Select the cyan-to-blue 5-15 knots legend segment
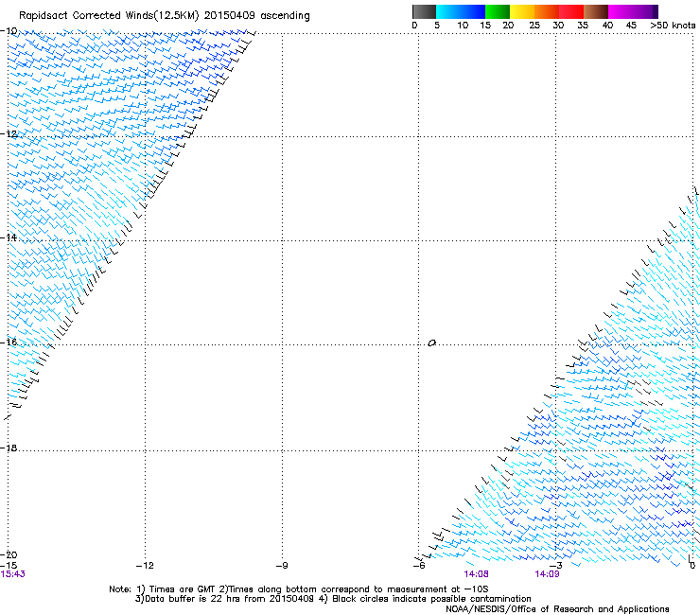The width and height of the screenshot is (700, 615). pos(461,11)
